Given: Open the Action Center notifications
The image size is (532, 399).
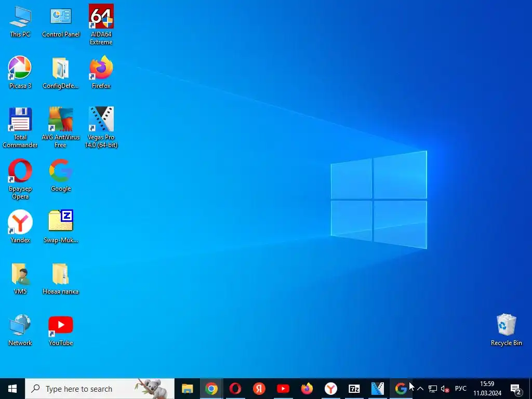Looking at the screenshot, I should 516,389.
